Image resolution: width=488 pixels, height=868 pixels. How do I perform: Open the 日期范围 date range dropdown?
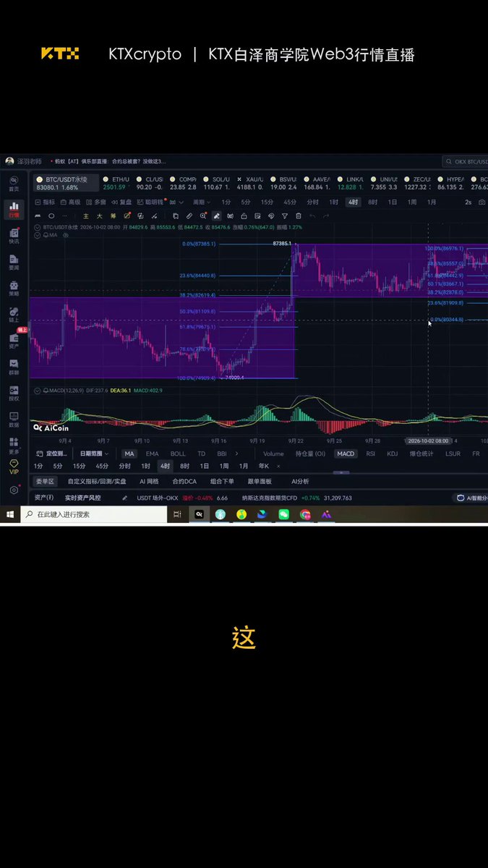tap(94, 454)
